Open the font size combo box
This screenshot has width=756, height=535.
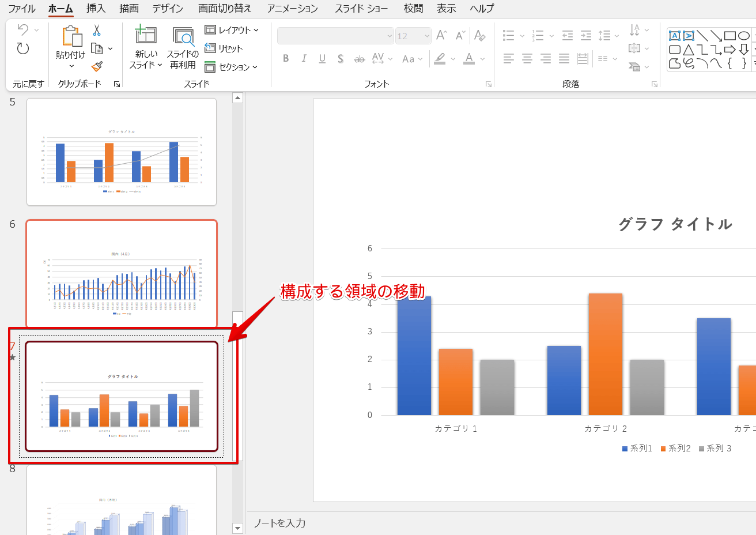click(413, 36)
